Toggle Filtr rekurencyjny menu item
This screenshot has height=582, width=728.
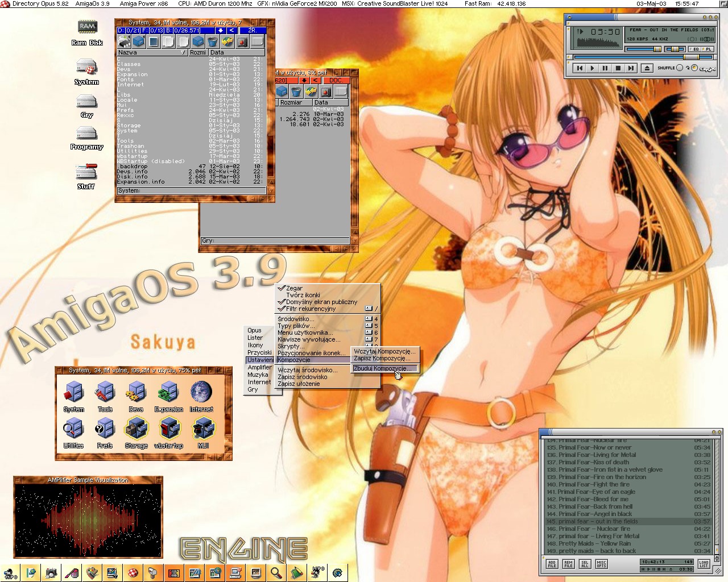(326, 309)
